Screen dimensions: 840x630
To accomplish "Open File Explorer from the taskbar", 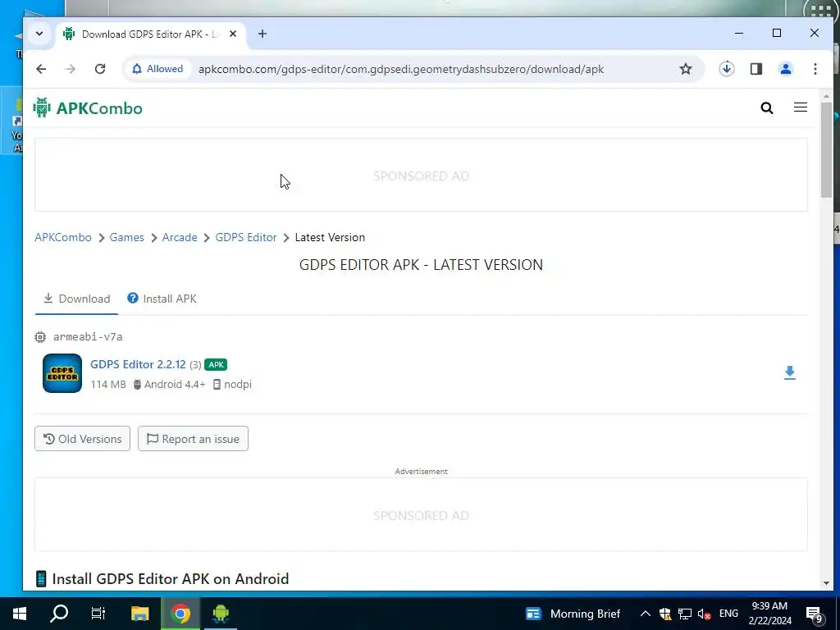I will (x=139, y=614).
